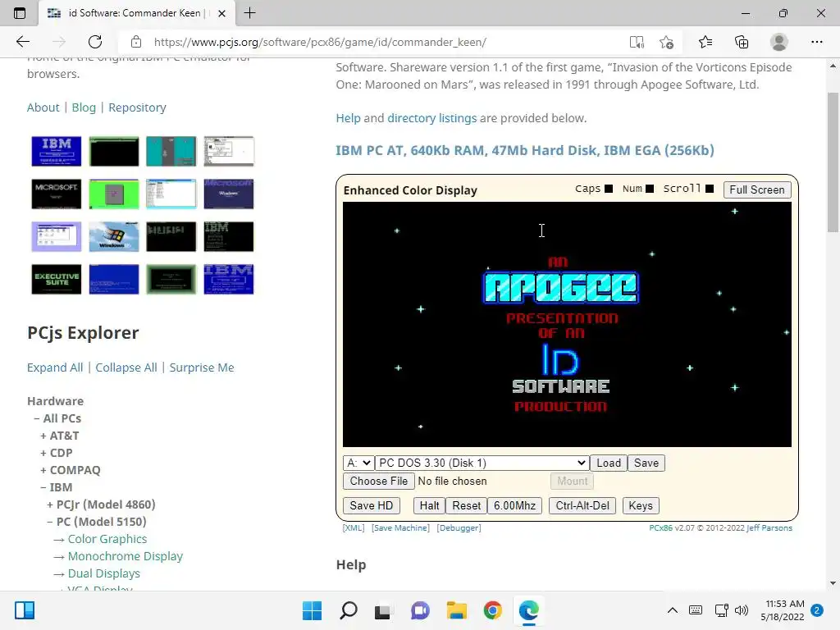Image resolution: width=840 pixels, height=630 pixels.
Task: Click the address bar URL
Action: (x=321, y=42)
